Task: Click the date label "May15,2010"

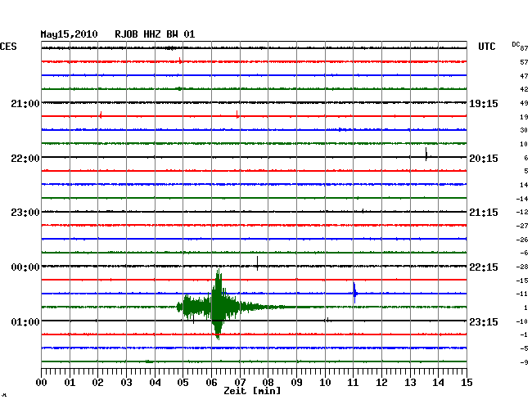Action: tap(70, 34)
